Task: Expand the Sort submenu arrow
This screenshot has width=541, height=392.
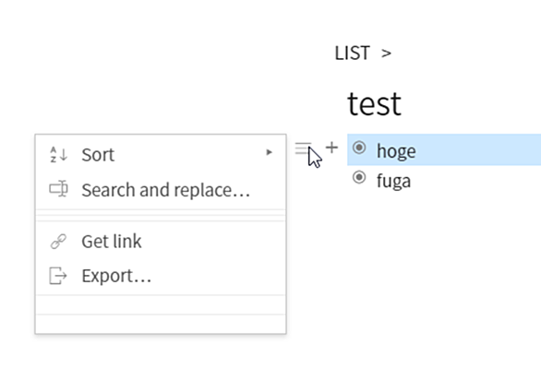Action: 270,152
